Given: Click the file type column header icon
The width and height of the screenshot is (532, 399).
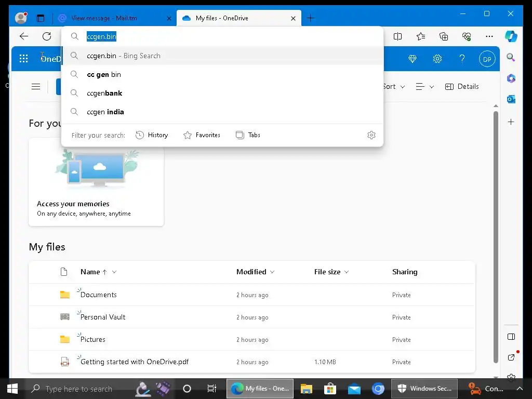Looking at the screenshot, I should tap(64, 272).
